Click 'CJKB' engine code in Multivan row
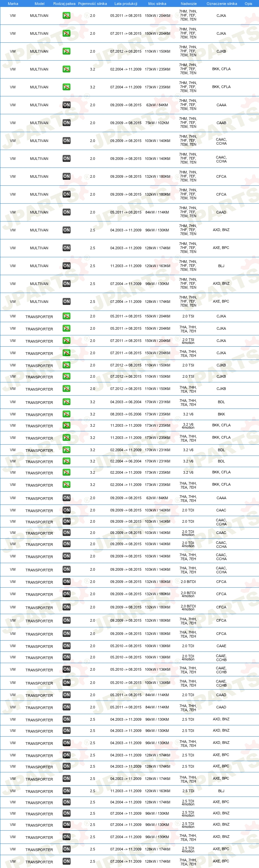This screenshot has height=868, width=259. [221, 51]
